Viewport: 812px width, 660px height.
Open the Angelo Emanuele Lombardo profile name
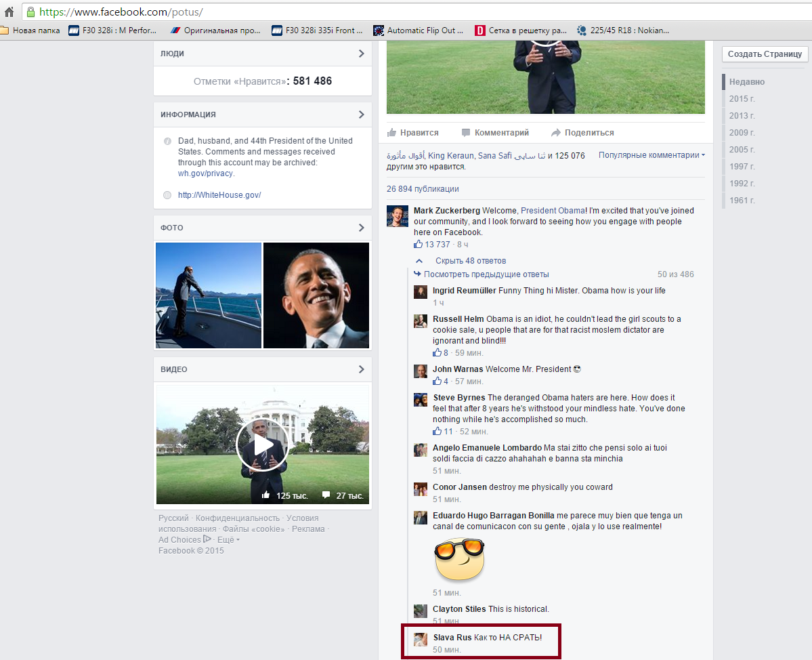click(488, 448)
